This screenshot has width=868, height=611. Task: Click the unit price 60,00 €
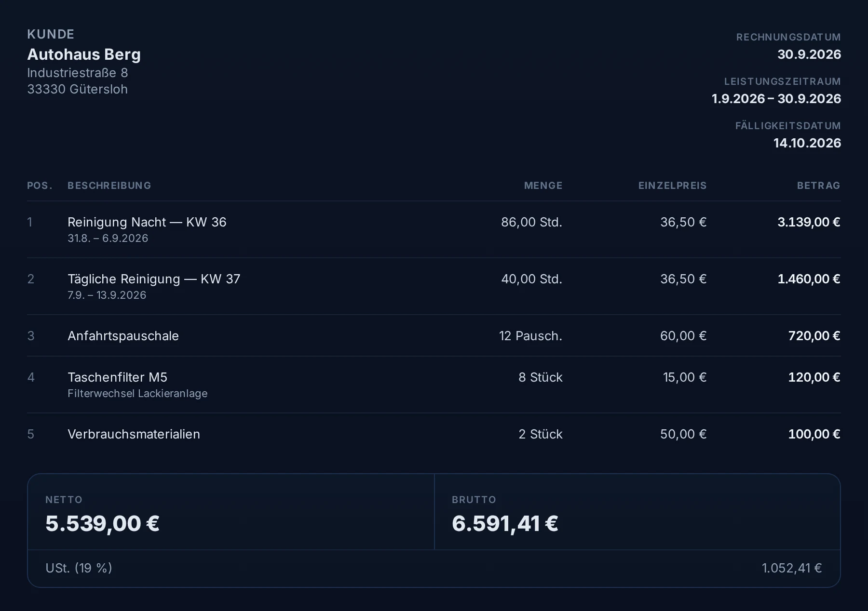tap(683, 336)
